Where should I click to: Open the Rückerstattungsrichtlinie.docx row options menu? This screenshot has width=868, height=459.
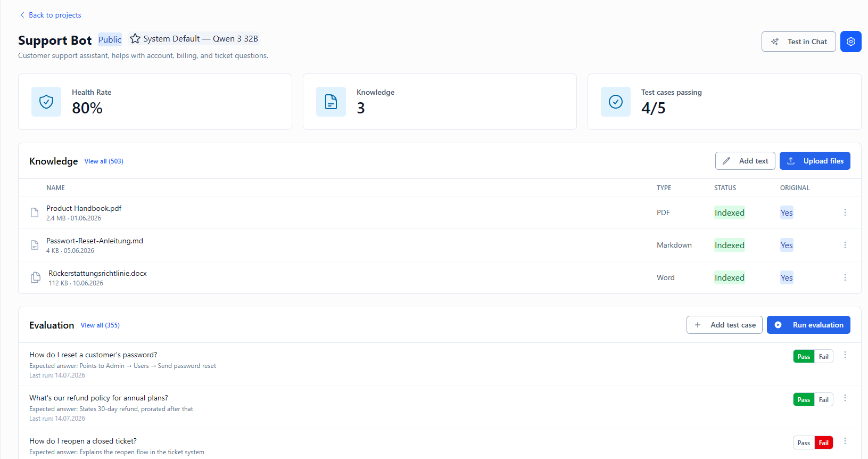(845, 277)
